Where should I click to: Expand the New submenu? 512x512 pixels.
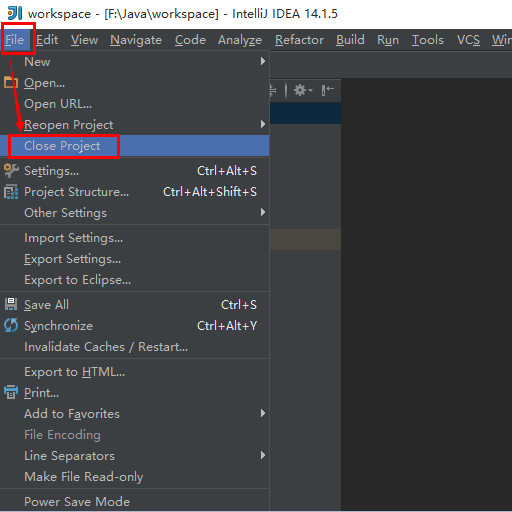135,62
